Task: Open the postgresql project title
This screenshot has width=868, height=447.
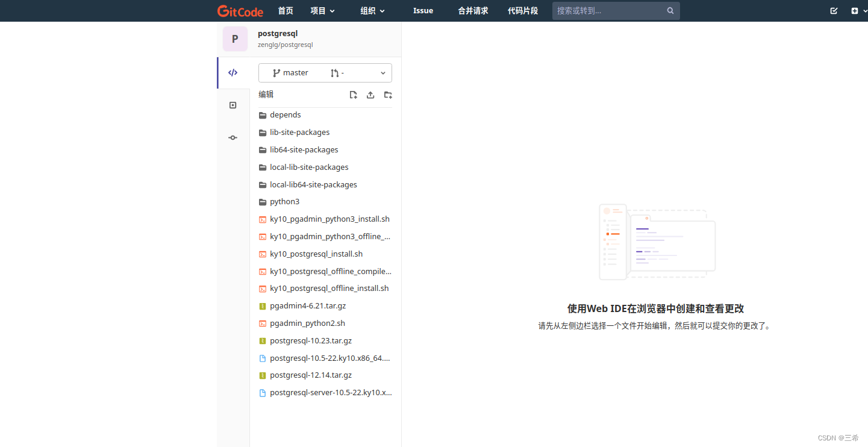Action: point(278,34)
